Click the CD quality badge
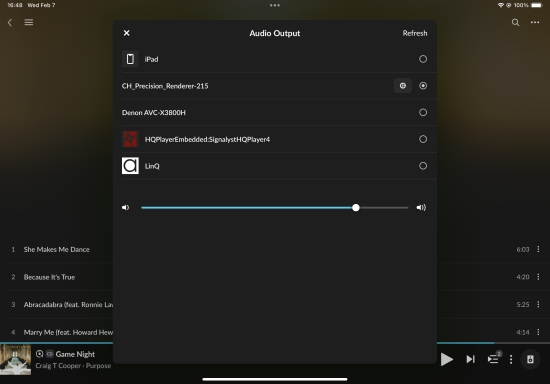The image size is (550, 384). 49,354
